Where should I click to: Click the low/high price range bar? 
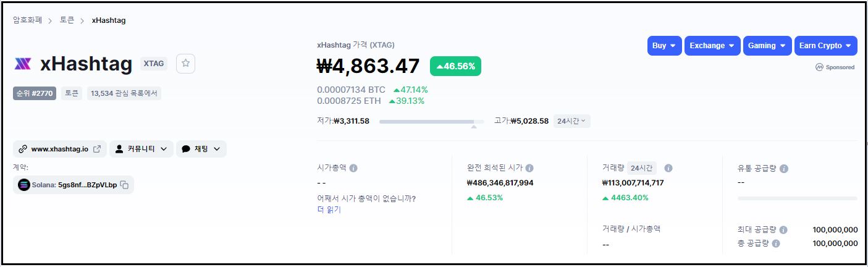click(x=431, y=122)
